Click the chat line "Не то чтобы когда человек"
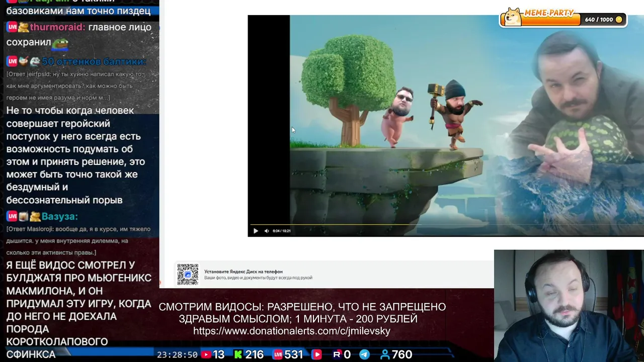This screenshot has height=362, width=644. click(x=70, y=111)
